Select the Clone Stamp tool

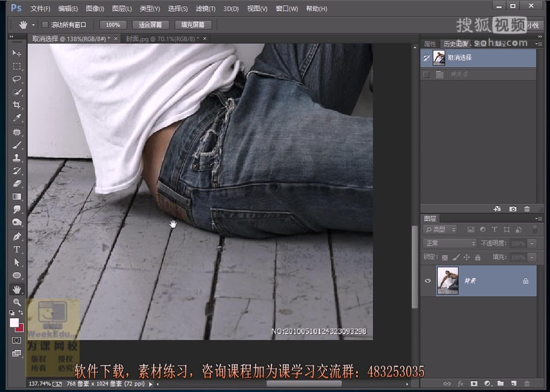17,158
